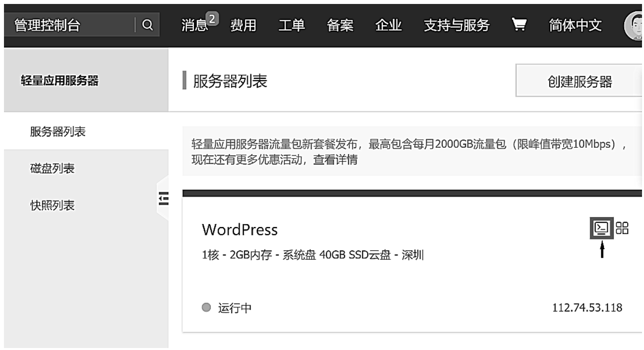
Task: Open the 备案 menu
Action: 340,26
